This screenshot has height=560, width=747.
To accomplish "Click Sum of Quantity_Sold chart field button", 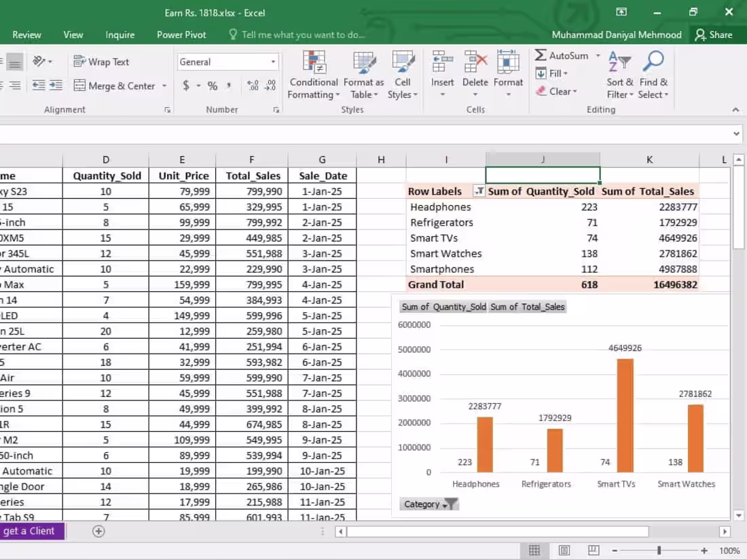I will 443,307.
